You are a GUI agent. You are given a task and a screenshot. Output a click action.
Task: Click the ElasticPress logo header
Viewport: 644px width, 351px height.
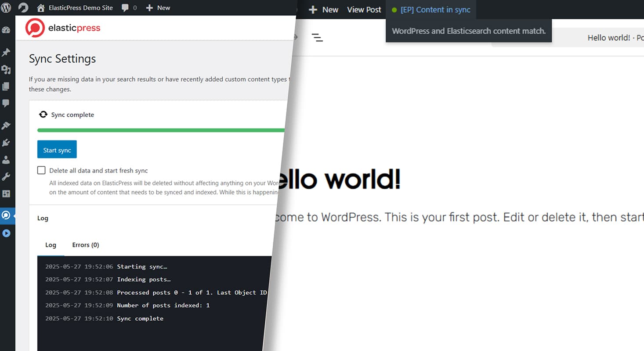(63, 28)
